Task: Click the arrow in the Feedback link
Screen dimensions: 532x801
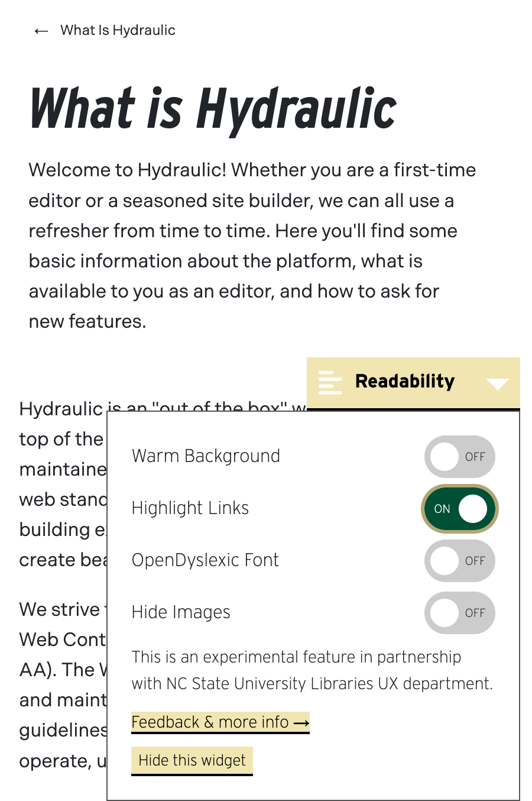Action: [301, 723]
